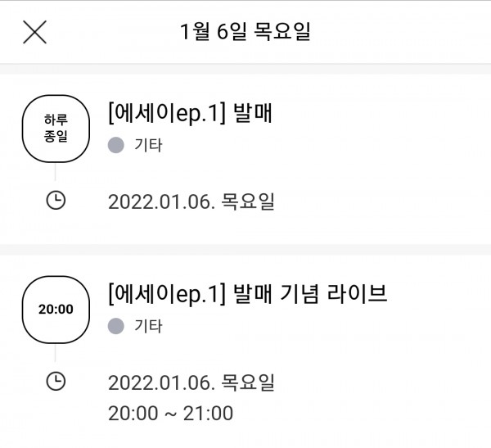Tap the 20:00 time badge icon
This screenshot has width=491, height=448.
pos(56,310)
